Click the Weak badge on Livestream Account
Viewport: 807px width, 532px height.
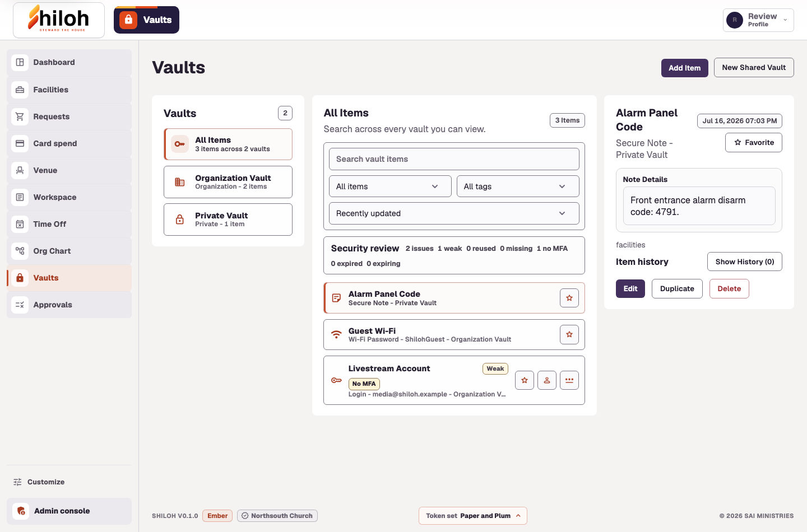(495, 368)
